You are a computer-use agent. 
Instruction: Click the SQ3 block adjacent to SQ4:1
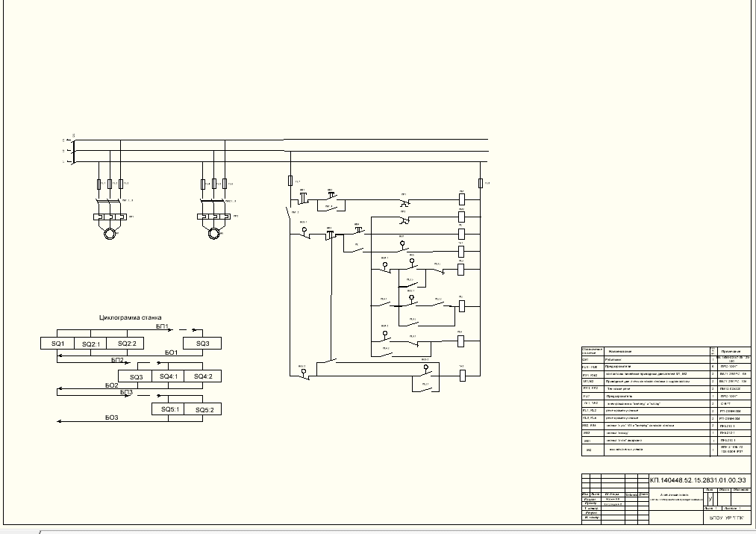[136, 376]
